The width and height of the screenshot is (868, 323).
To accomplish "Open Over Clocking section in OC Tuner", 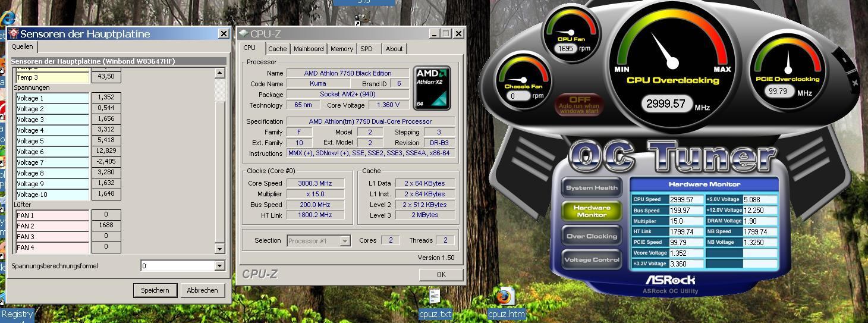I will [x=592, y=236].
